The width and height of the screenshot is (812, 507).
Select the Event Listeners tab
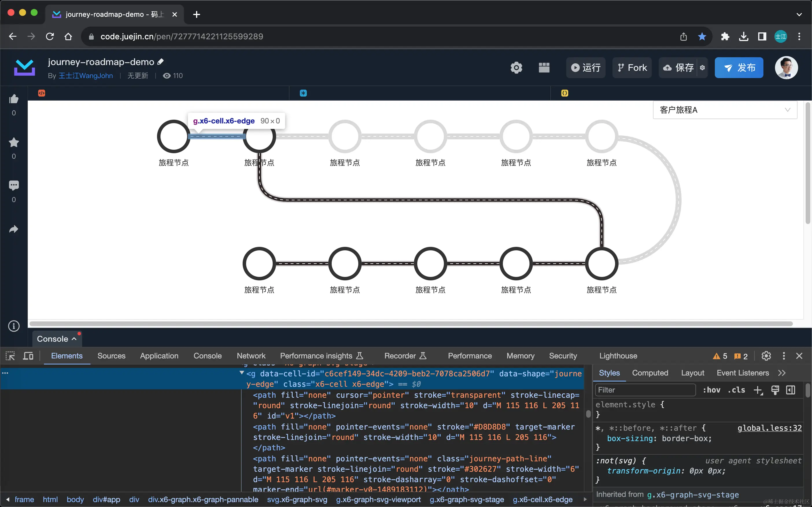coord(743,373)
